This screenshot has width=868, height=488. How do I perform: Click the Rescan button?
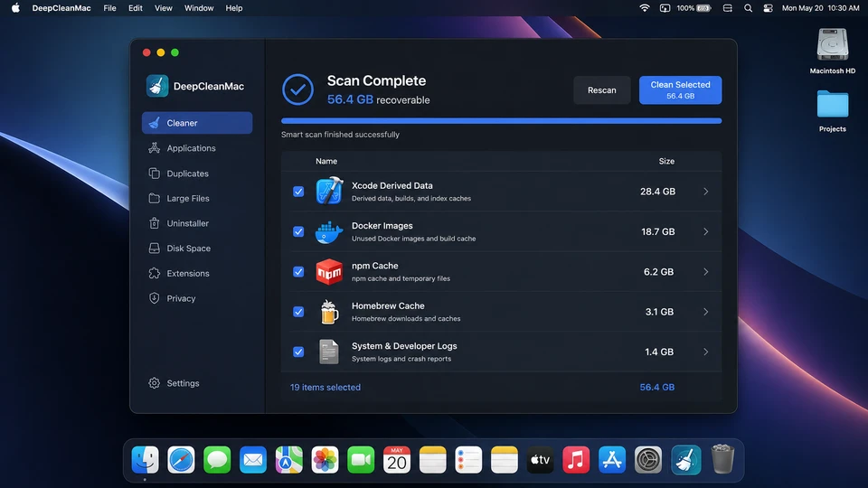click(602, 89)
